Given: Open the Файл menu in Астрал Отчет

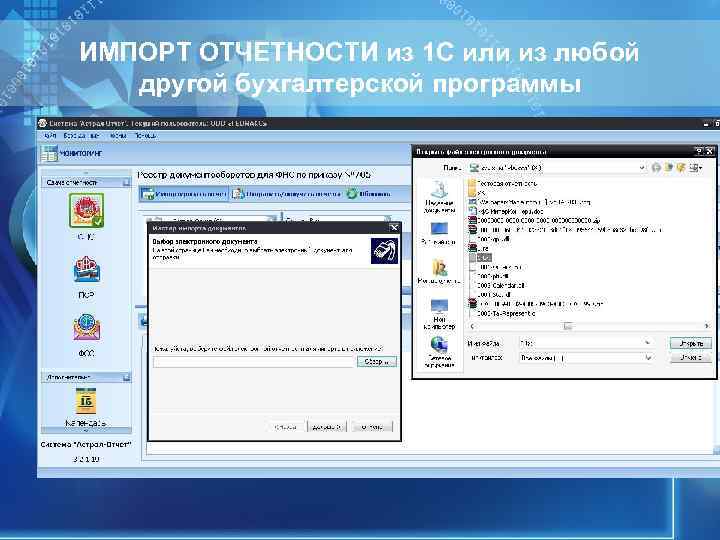Looking at the screenshot, I should [51, 135].
